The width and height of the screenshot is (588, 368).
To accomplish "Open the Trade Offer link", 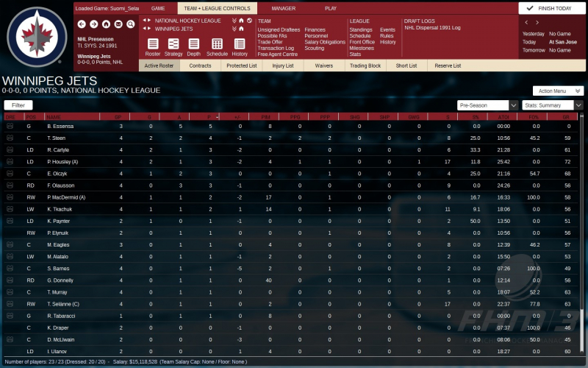I will point(270,42).
